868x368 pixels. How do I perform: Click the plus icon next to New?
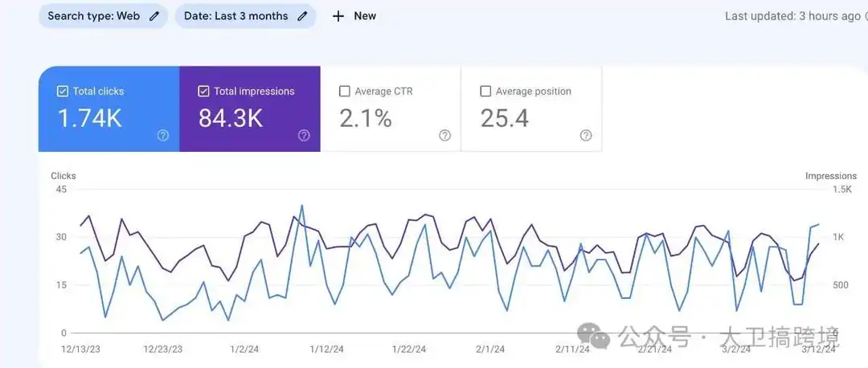point(338,16)
